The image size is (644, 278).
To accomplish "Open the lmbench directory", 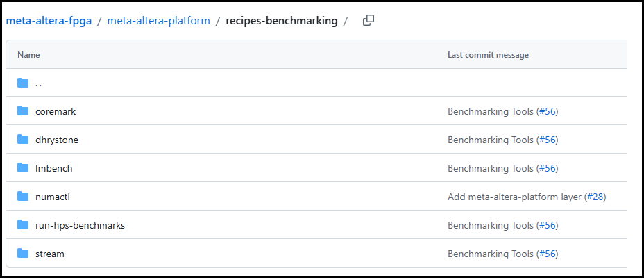I will tap(54, 168).
